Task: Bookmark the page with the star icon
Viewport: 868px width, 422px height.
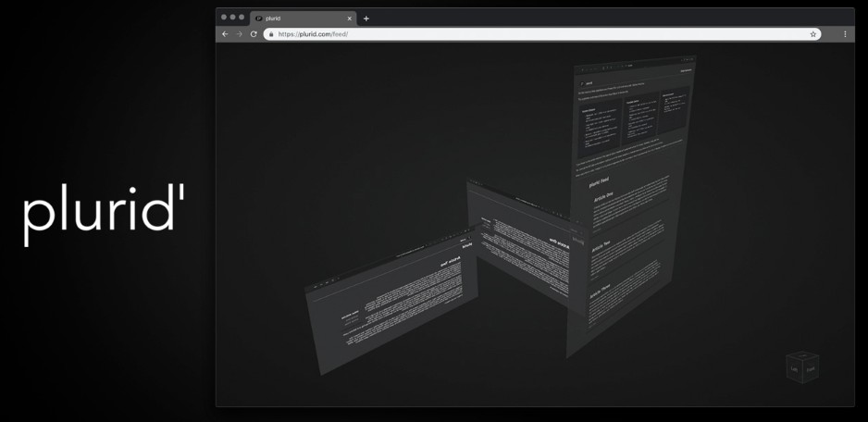Action: [812, 34]
